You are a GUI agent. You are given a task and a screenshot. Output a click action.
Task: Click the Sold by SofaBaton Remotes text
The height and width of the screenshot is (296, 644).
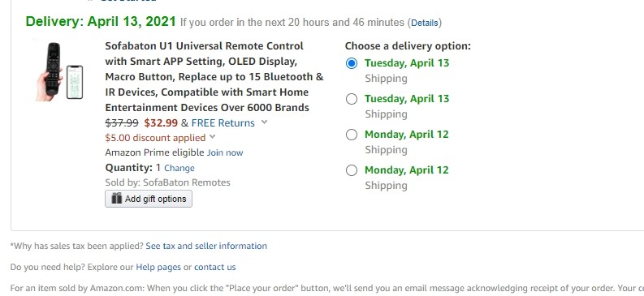[x=167, y=182]
